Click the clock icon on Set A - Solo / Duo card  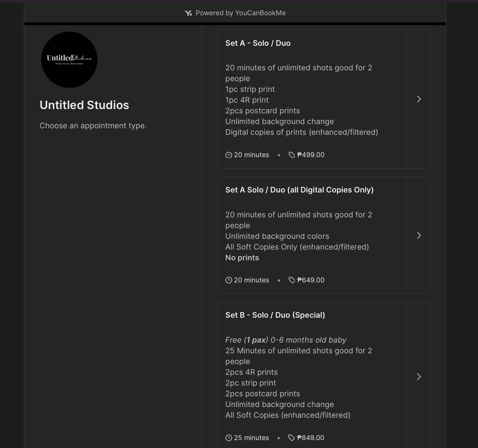[229, 155]
